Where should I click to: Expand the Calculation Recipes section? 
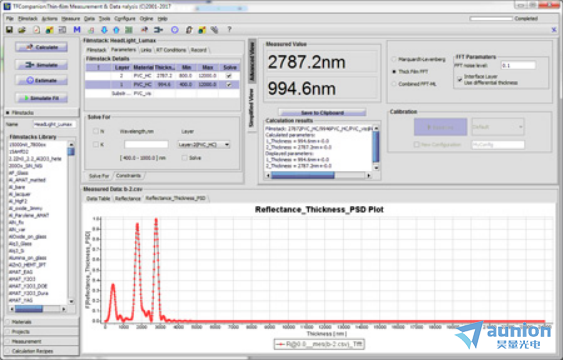click(x=42, y=351)
